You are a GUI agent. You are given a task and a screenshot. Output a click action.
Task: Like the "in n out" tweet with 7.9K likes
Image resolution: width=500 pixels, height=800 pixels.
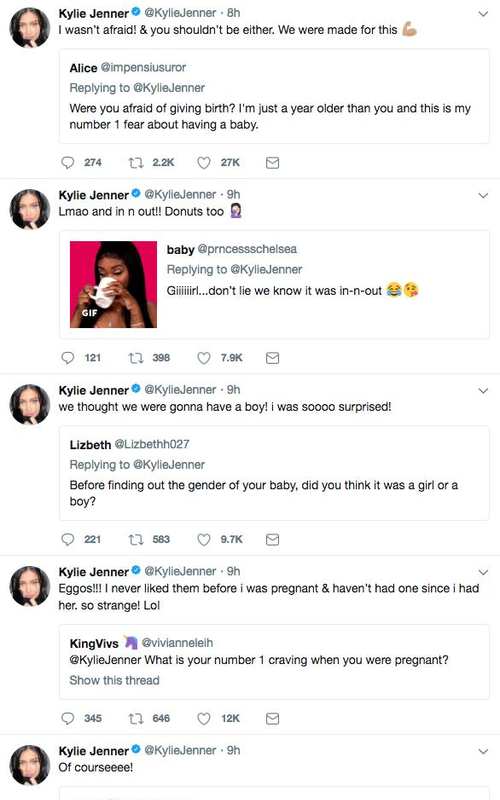[x=204, y=358]
